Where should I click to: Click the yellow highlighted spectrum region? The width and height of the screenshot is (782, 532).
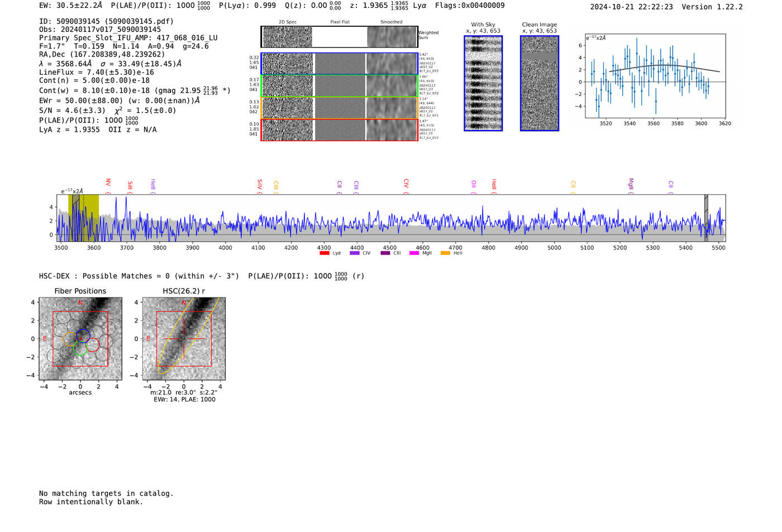coord(84,218)
